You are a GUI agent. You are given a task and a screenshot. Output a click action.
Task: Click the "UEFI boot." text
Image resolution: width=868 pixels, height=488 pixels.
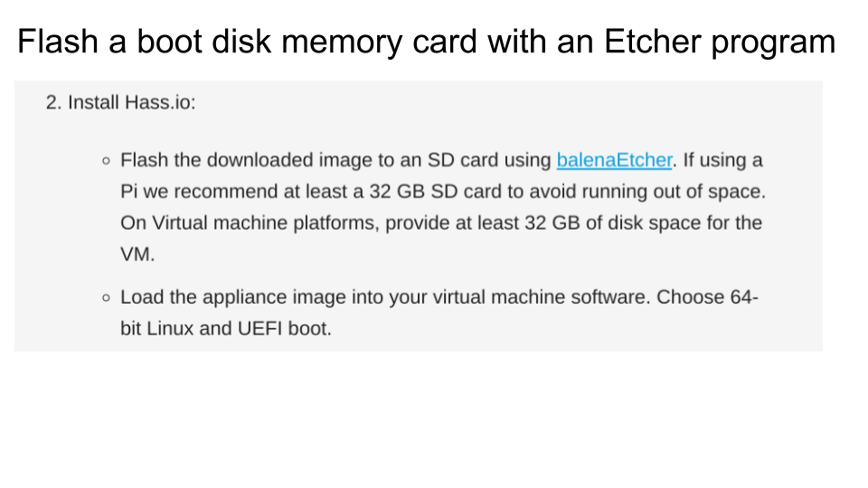click(x=285, y=329)
